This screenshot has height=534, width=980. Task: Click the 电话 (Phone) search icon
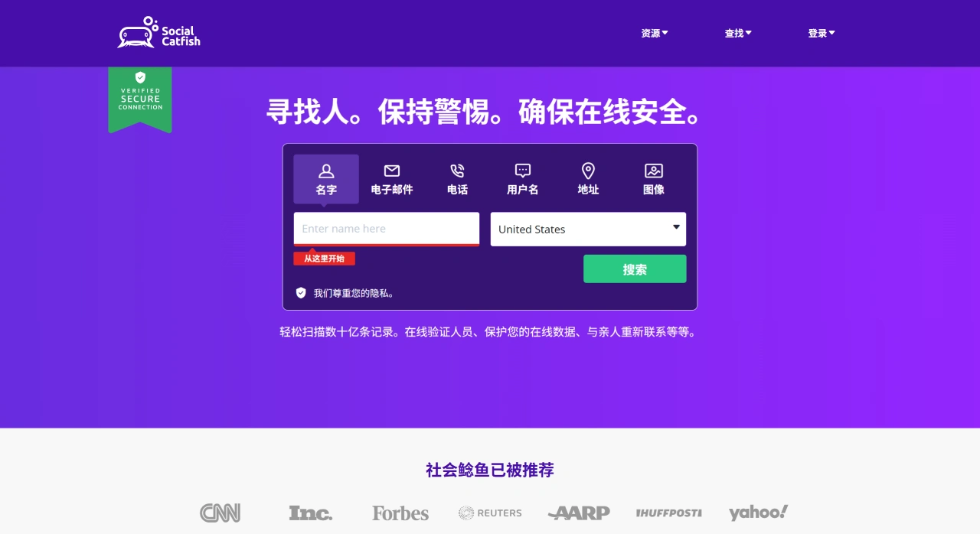pyautogui.click(x=457, y=171)
